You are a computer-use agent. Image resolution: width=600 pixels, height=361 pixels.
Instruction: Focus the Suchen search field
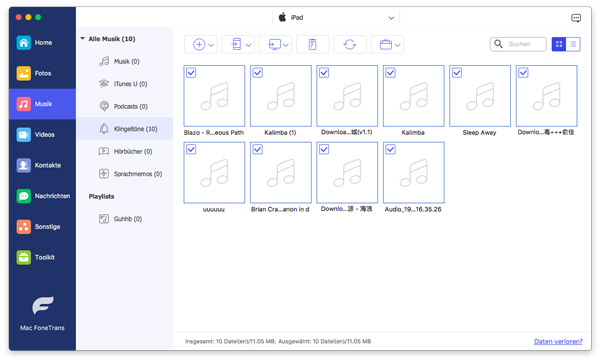(x=518, y=44)
